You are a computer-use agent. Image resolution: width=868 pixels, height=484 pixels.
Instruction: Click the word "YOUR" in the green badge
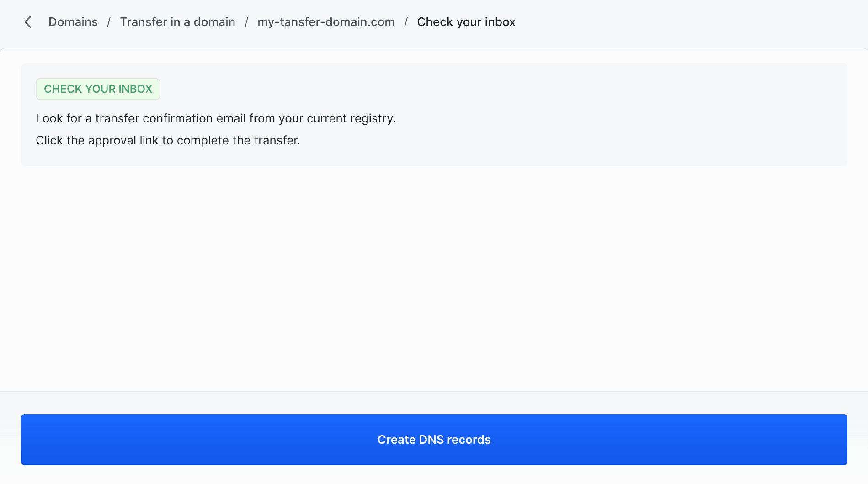[100, 89]
